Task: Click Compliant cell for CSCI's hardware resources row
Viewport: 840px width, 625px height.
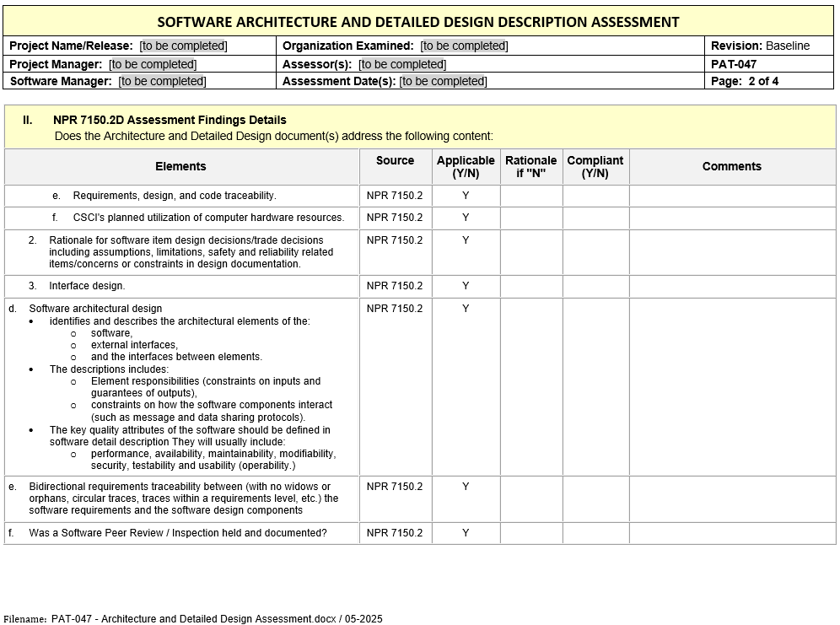Action: [x=595, y=218]
